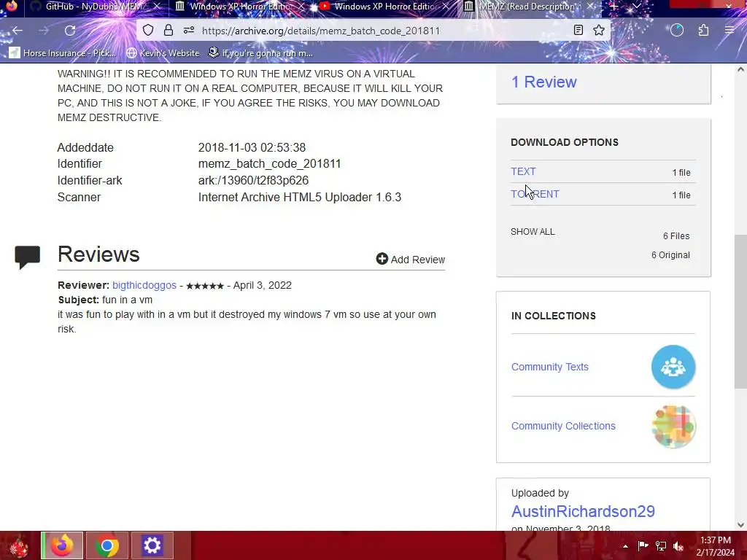This screenshot has width=747, height=560.
Task: Close the GitHub NyDubh3 tab
Action: click(x=157, y=6)
